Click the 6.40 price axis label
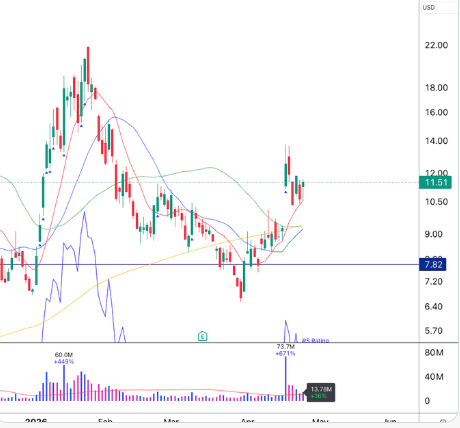Screen dimensions: 460x428 pyautogui.click(x=434, y=306)
